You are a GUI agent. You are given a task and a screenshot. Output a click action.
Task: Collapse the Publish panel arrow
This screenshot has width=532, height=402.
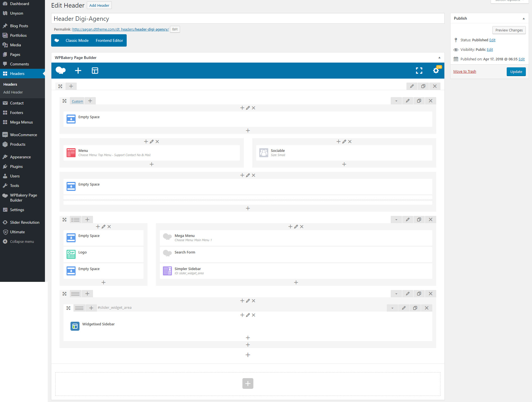(524, 19)
